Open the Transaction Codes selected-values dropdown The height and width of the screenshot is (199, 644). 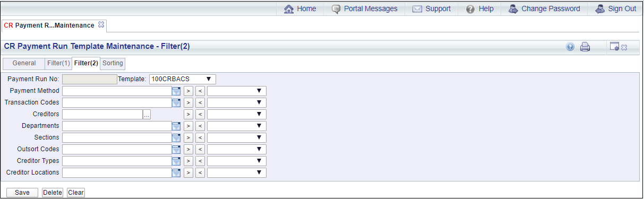(x=237, y=102)
